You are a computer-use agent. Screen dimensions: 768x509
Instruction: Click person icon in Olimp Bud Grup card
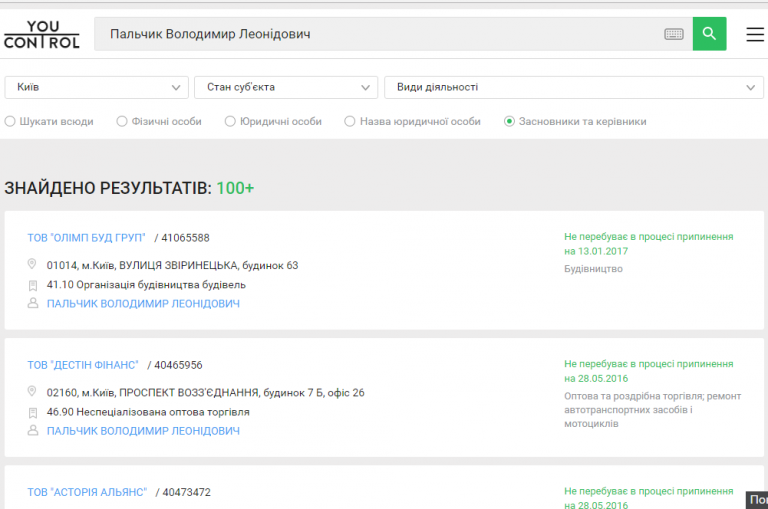click(x=33, y=304)
